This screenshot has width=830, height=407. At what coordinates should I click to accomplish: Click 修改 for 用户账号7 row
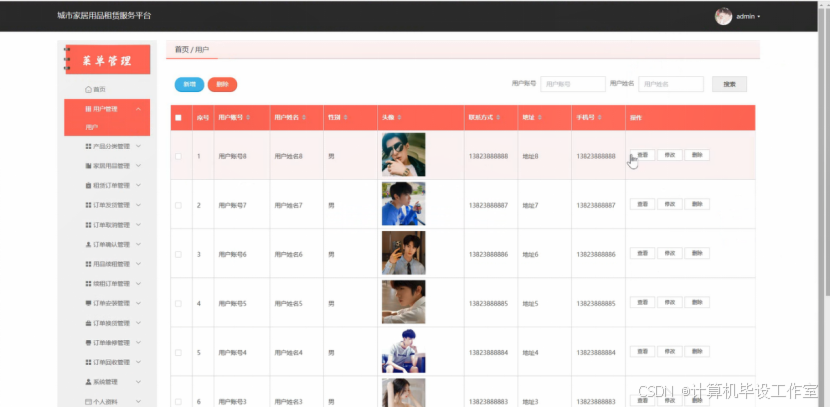pos(670,204)
